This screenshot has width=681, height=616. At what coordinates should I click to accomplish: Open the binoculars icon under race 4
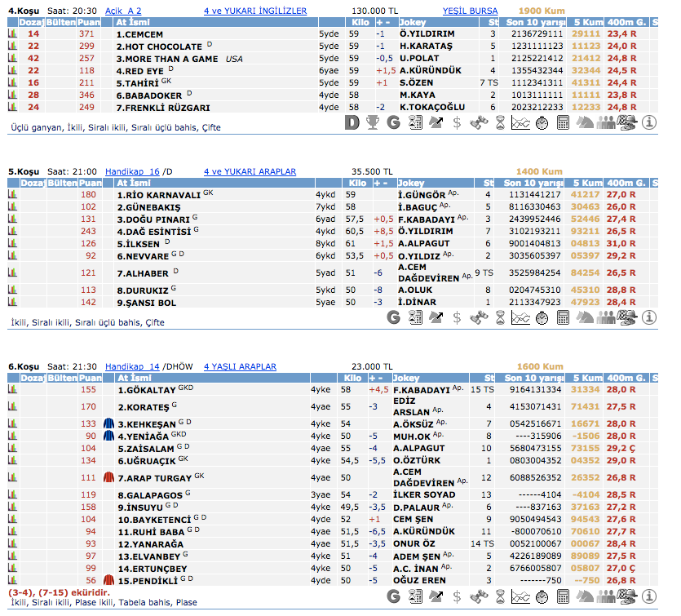[x=479, y=123]
